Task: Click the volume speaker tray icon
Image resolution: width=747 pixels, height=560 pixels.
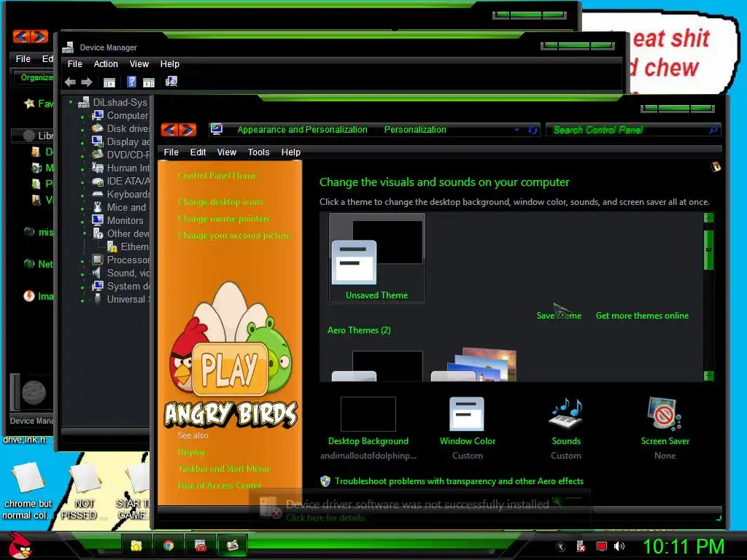Action: (619, 546)
